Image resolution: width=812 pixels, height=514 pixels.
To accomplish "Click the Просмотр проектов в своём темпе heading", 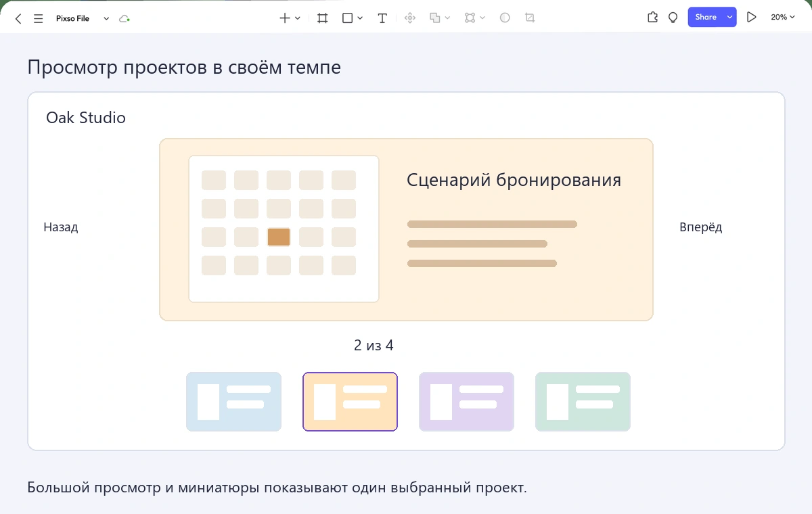I will tap(184, 68).
